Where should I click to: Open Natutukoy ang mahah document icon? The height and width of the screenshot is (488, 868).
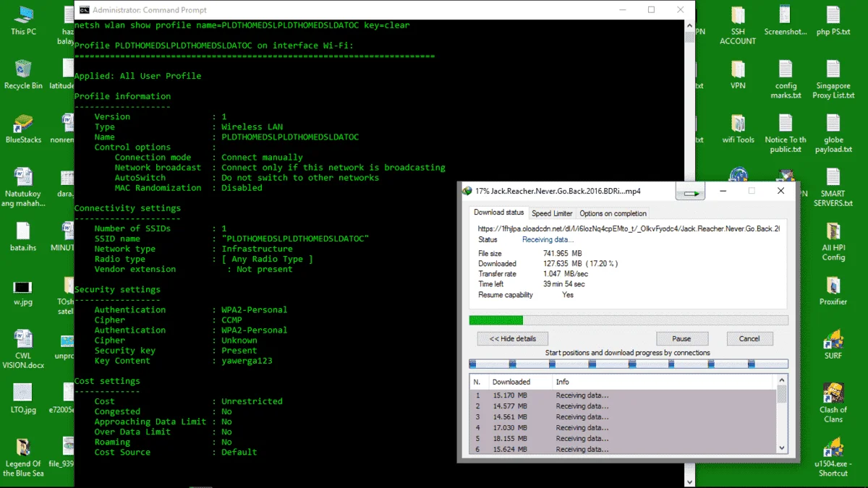23,188
